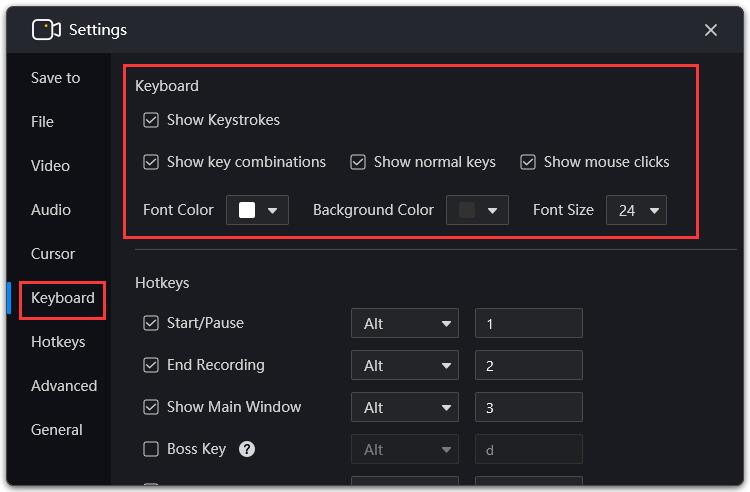750x492 pixels.
Task: Toggle the Show normal keys checkbox
Action: coord(358,162)
